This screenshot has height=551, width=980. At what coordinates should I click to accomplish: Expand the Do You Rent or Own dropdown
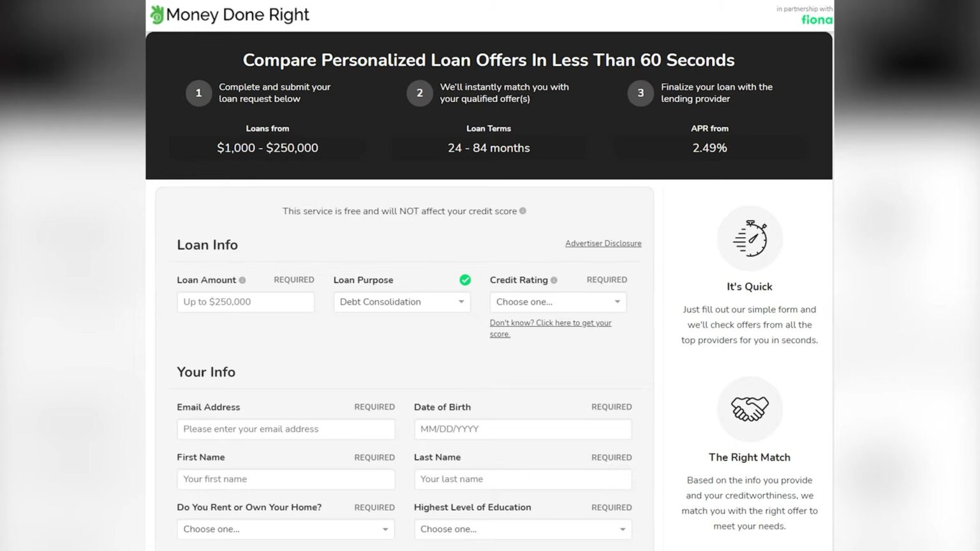pyautogui.click(x=285, y=529)
